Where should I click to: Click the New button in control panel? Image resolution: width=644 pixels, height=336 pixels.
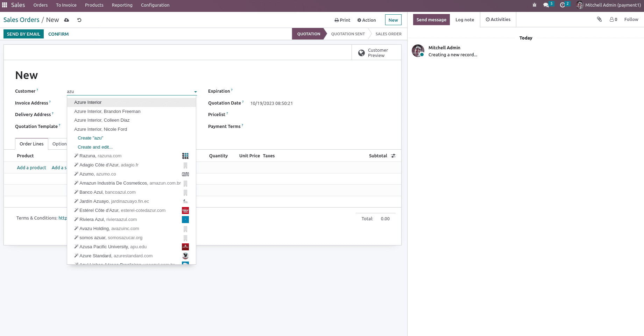(x=393, y=20)
